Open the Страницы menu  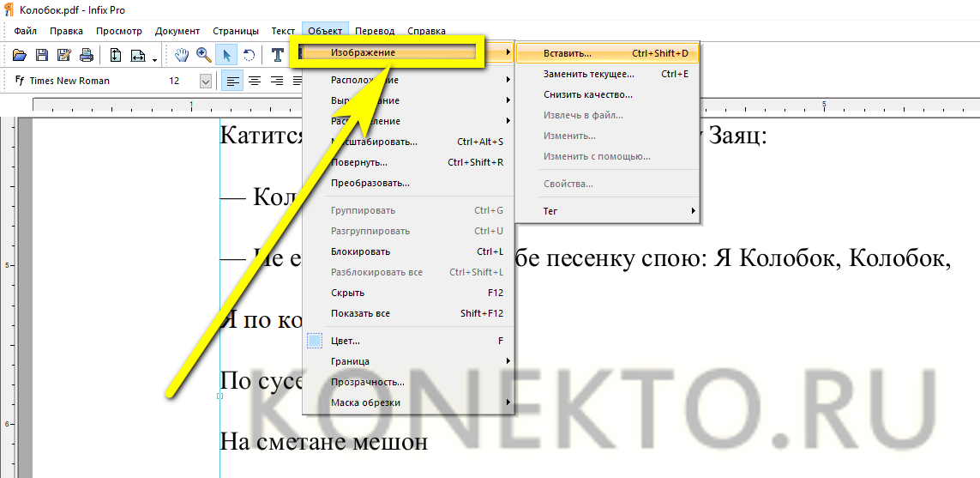(x=236, y=31)
